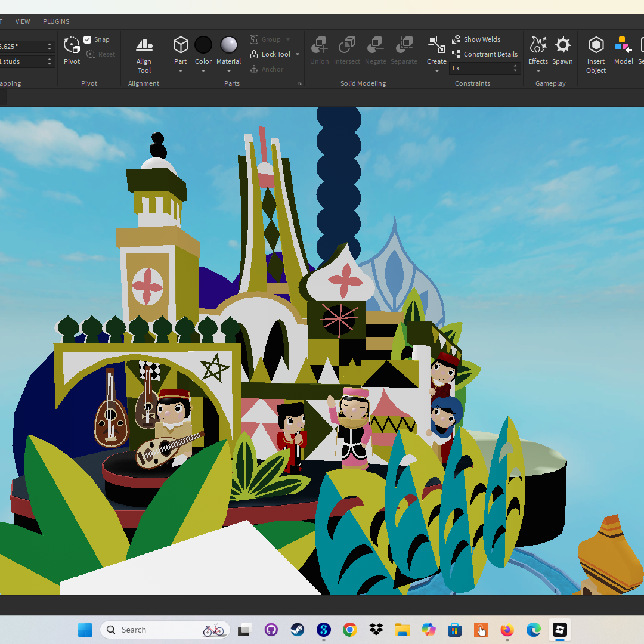This screenshot has height=644, width=644.
Task: Toggle Constraint Details display
Action: coord(485,54)
